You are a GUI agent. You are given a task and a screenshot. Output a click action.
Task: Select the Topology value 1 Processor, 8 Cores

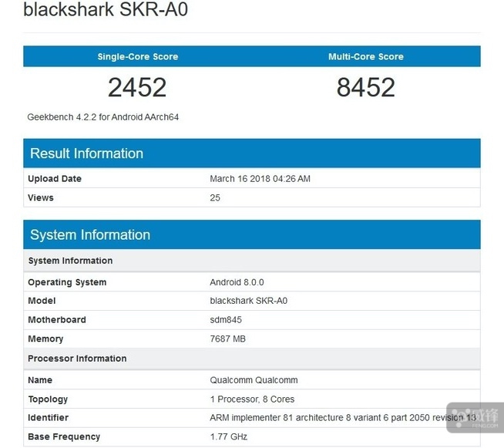tap(252, 399)
